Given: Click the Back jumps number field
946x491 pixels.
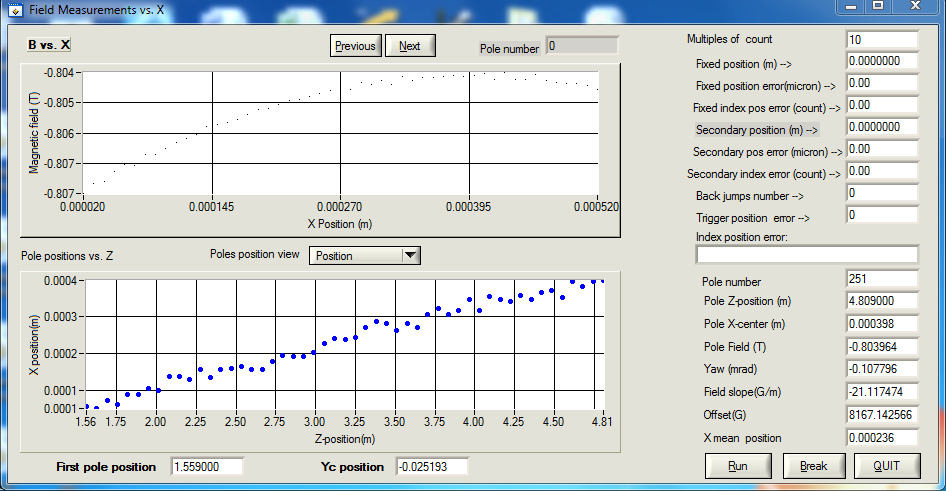Looking at the screenshot, I should point(881,193).
